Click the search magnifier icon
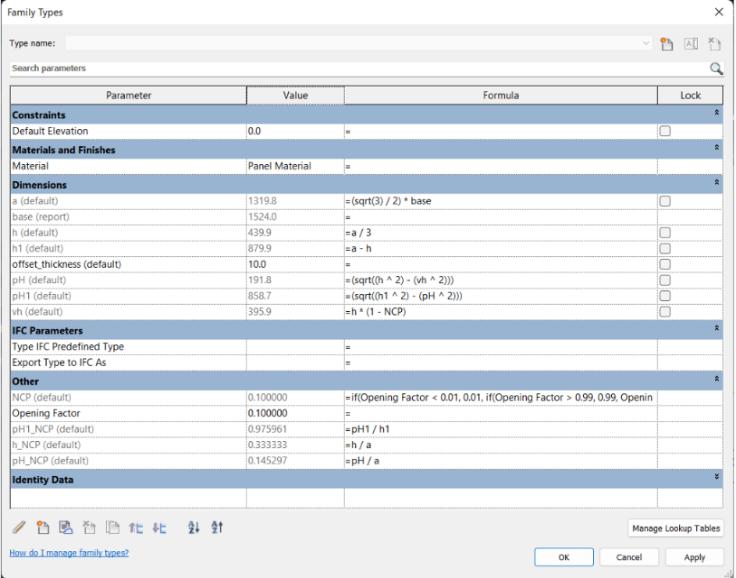 tap(716, 69)
